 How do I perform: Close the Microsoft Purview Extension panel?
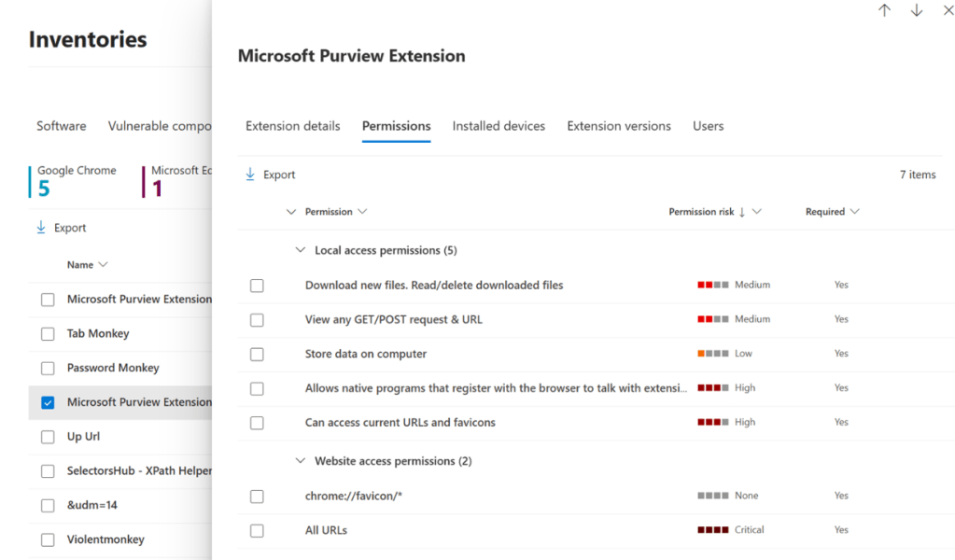coord(948,10)
